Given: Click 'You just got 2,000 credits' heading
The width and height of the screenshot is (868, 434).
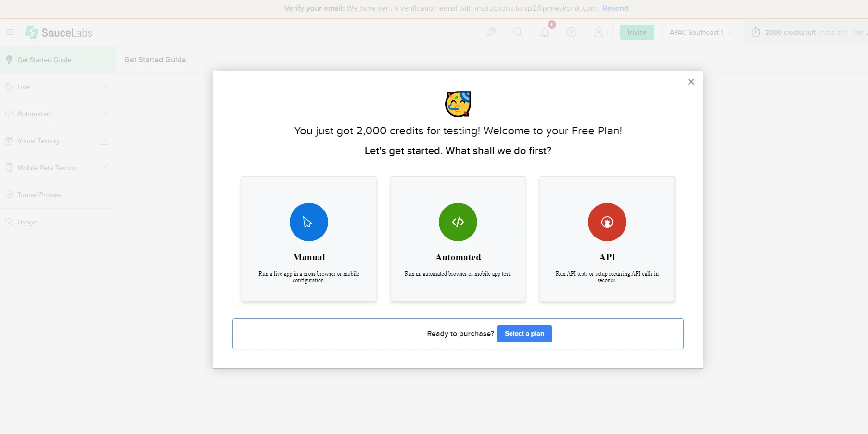Looking at the screenshot, I should tap(458, 131).
